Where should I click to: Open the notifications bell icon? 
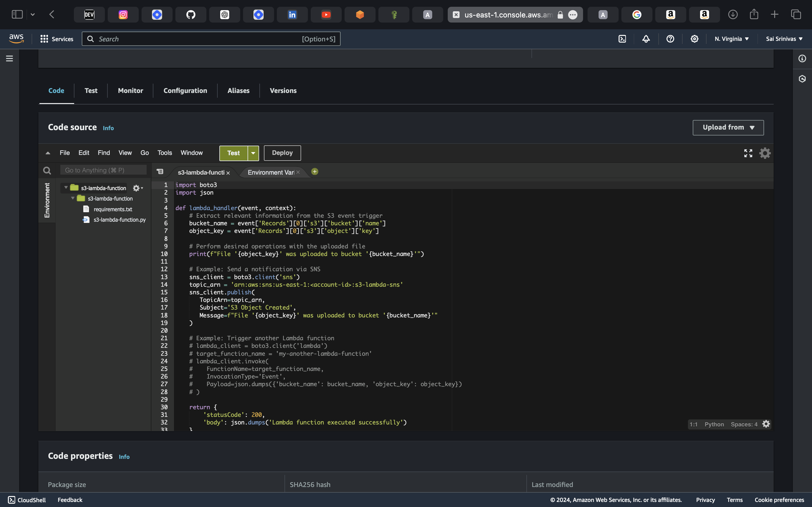pyautogui.click(x=646, y=39)
